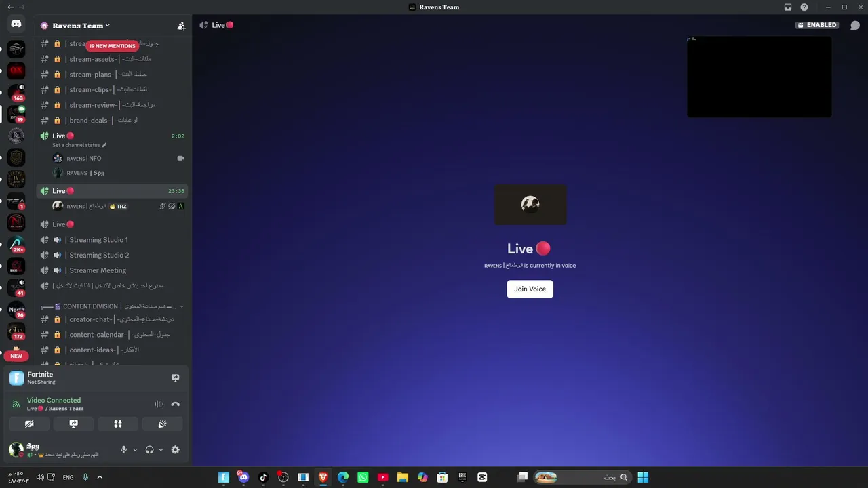Open the Activities launcher button
868x488 pixels.
point(118,424)
